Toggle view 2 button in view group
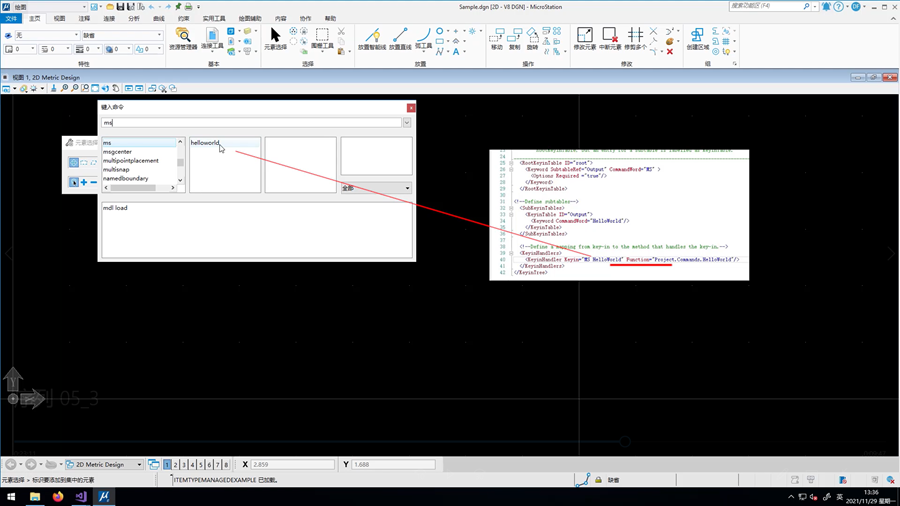Image resolution: width=900 pixels, height=506 pixels. point(176,465)
